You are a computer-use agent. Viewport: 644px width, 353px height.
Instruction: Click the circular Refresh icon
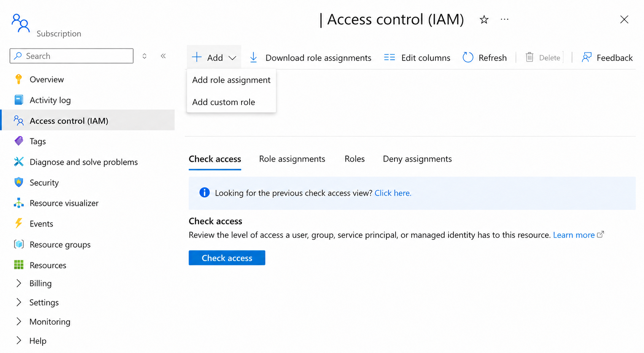point(468,57)
